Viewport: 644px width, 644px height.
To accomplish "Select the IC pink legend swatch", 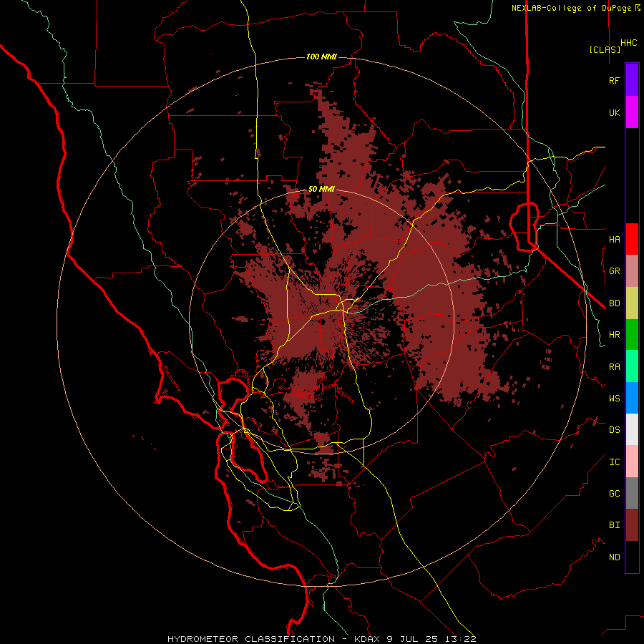I will [632, 462].
